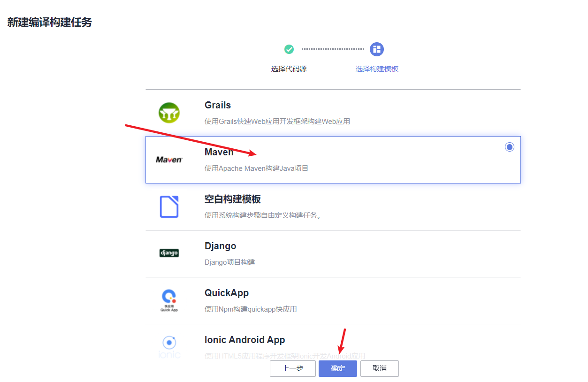588x382 pixels.
Task: Click the 确定 confirm button
Action: (338, 368)
